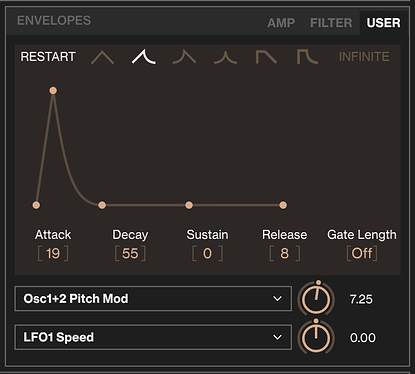Click the Attack value 19 field

click(53, 253)
